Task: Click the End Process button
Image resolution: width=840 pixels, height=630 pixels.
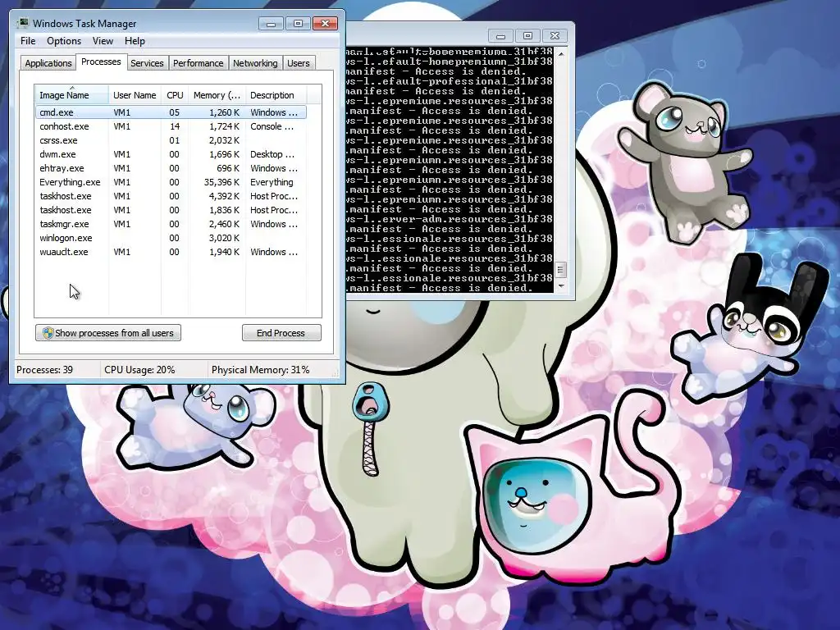Action: point(281,333)
